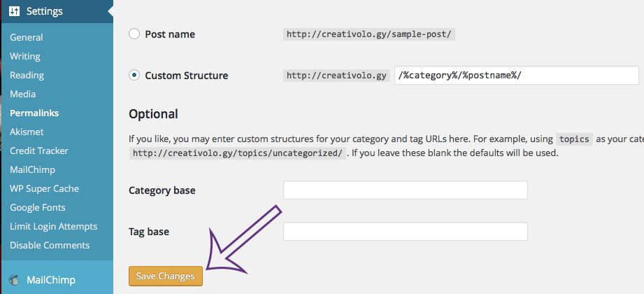Viewport: 644px width, 294px height.
Task: Open General settings page
Action: [26, 37]
